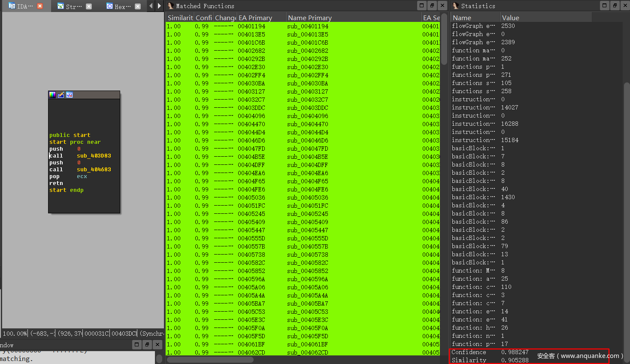Close the IDA View tab

pyautogui.click(x=40, y=6)
